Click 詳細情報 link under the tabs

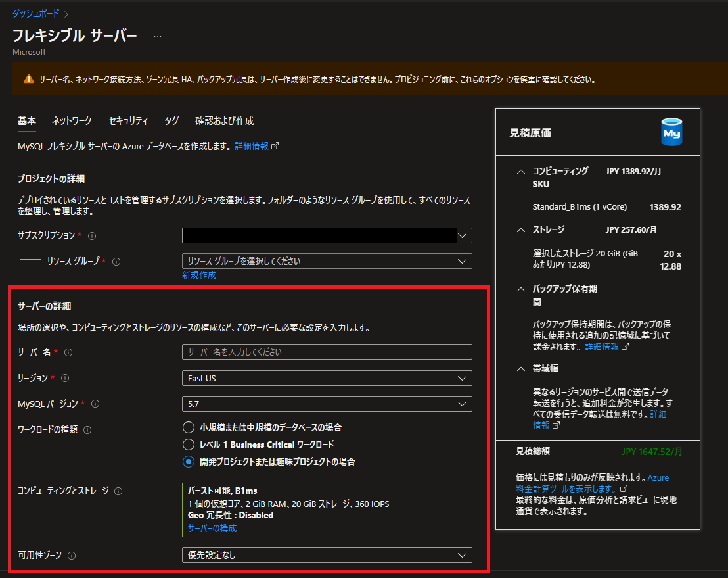251,147
